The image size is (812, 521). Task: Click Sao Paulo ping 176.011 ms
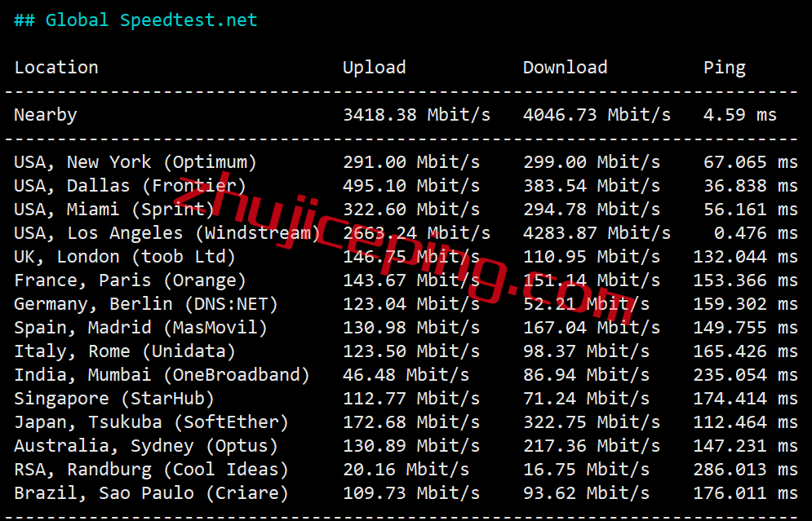pyautogui.click(x=745, y=493)
